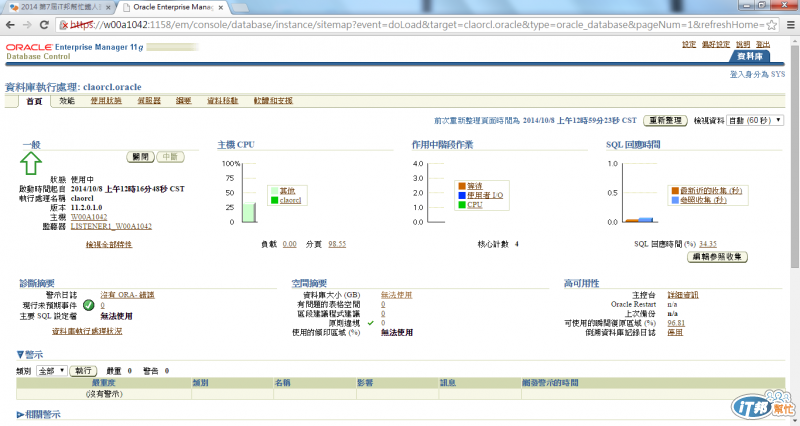Click the insecure HTTPS warning padlock icon
This screenshot has width=800, height=426.
[x=64, y=24]
